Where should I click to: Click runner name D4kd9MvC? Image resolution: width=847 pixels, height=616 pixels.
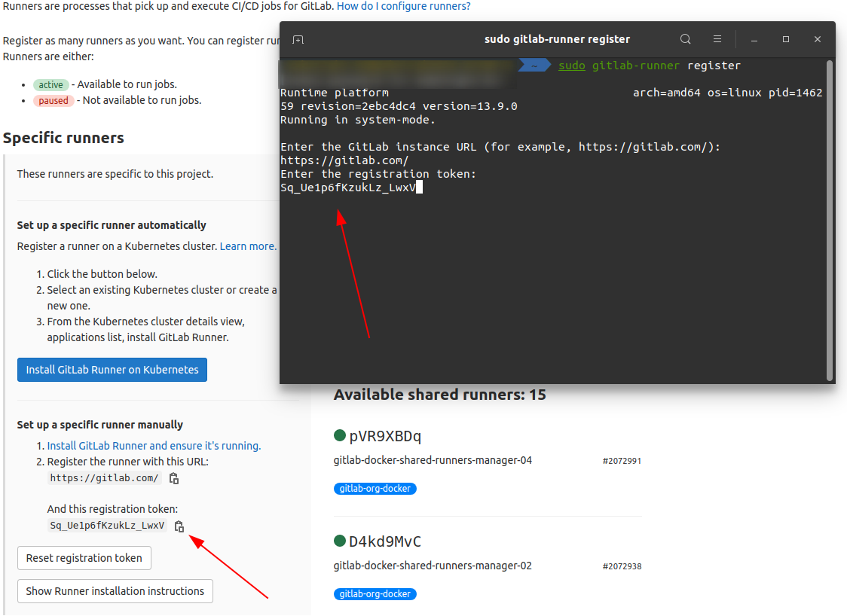pyautogui.click(x=385, y=541)
